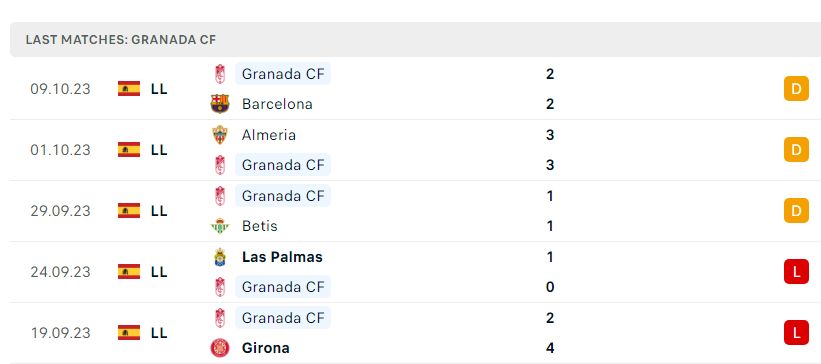This screenshot has width=821, height=364.
Task: Open the Almeria team link
Action: click(269, 135)
